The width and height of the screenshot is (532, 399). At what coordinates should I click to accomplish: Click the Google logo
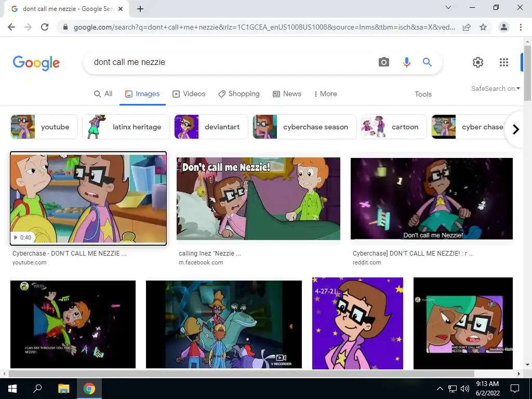[36, 63]
